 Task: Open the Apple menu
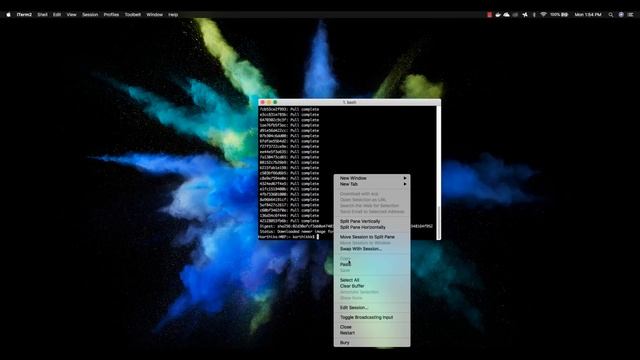(8, 14)
